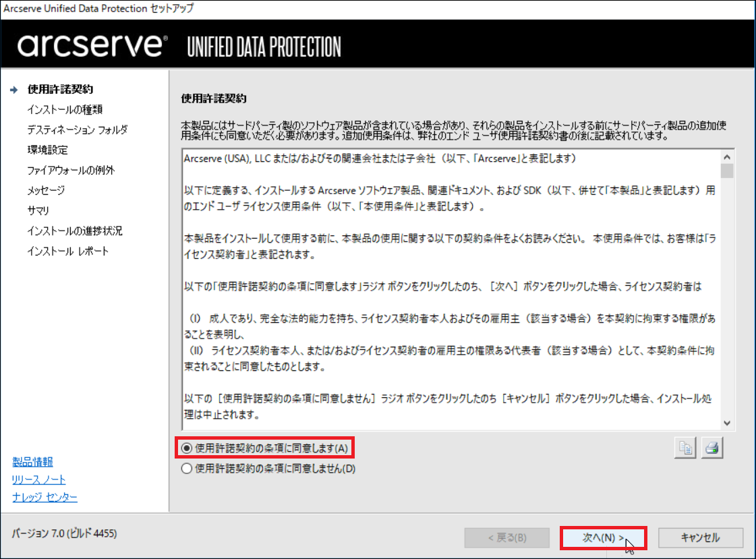
Task: Click the disabled 戻る(B) back button
Action: [506, 538]
